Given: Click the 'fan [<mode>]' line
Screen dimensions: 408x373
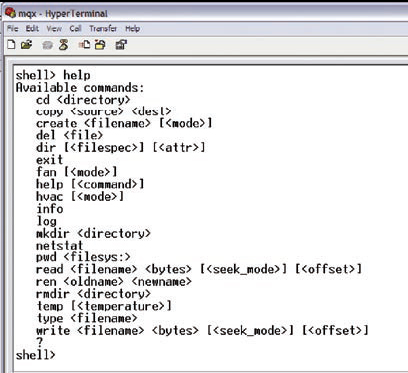Looking at the screenshot, I should [77, 172].
